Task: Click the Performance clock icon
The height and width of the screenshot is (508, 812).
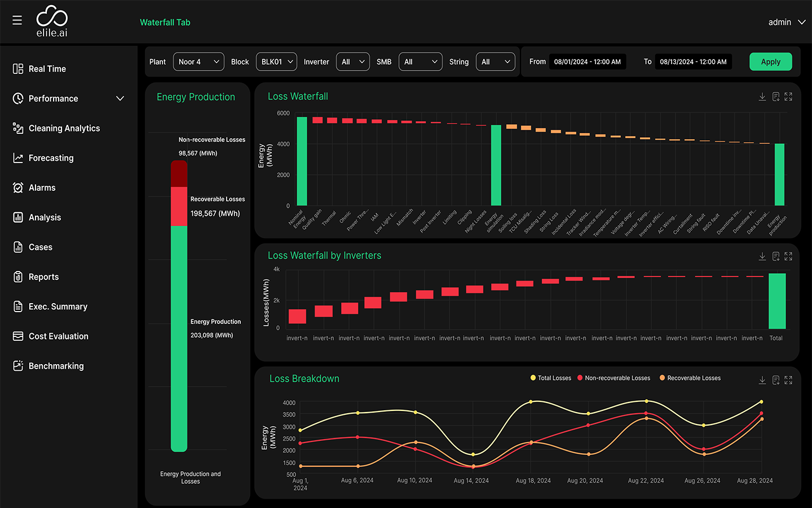Action: 18,98
